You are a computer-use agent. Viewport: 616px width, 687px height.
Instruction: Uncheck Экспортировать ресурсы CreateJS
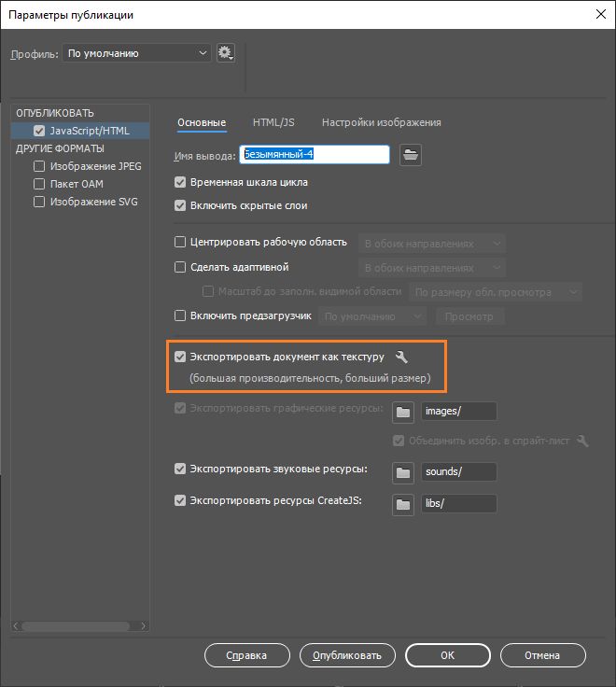click(180, 500)
